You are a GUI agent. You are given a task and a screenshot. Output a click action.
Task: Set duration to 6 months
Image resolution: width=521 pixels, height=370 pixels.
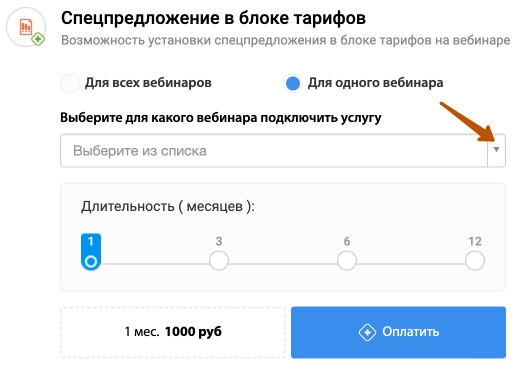coord(347,260)
